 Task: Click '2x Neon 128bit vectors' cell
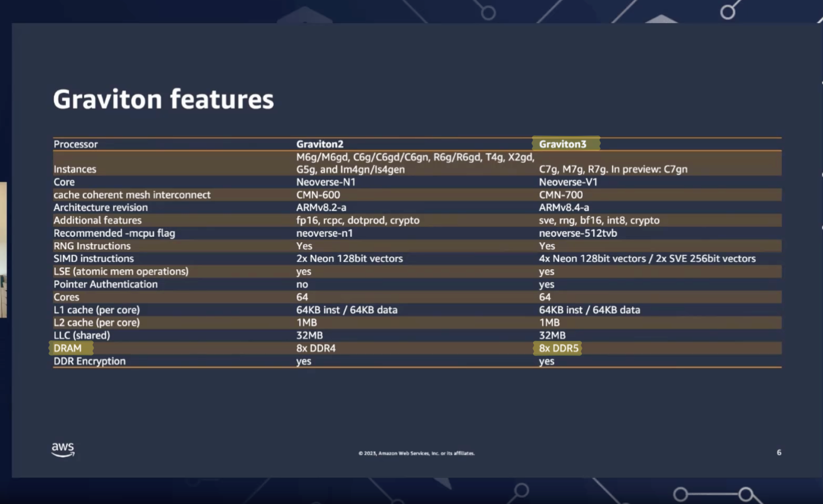350,258
